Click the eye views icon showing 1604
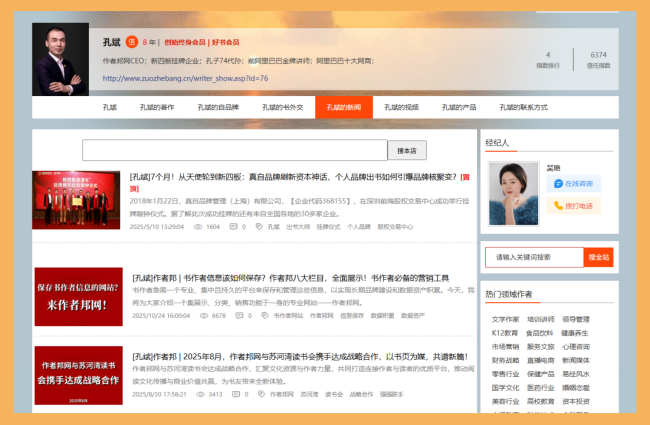650x425 pixels. point(196,227)
